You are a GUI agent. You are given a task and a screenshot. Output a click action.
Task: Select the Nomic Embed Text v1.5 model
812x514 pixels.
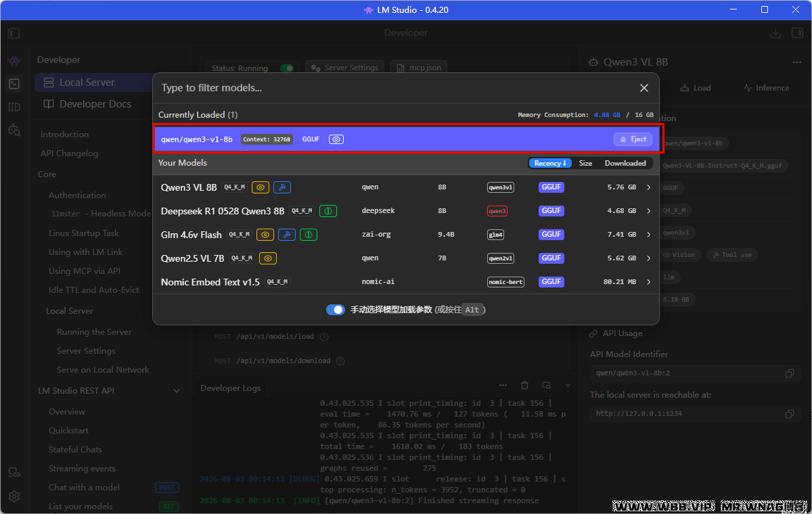point(210,282)
